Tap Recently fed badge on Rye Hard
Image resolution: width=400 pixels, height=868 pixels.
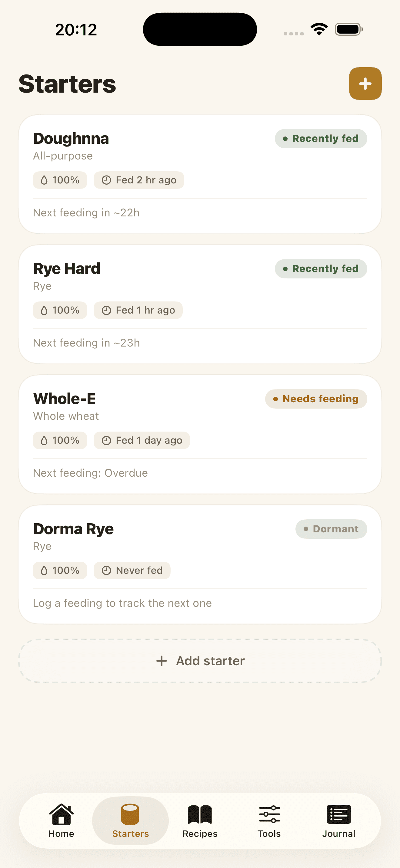point(321,269)
